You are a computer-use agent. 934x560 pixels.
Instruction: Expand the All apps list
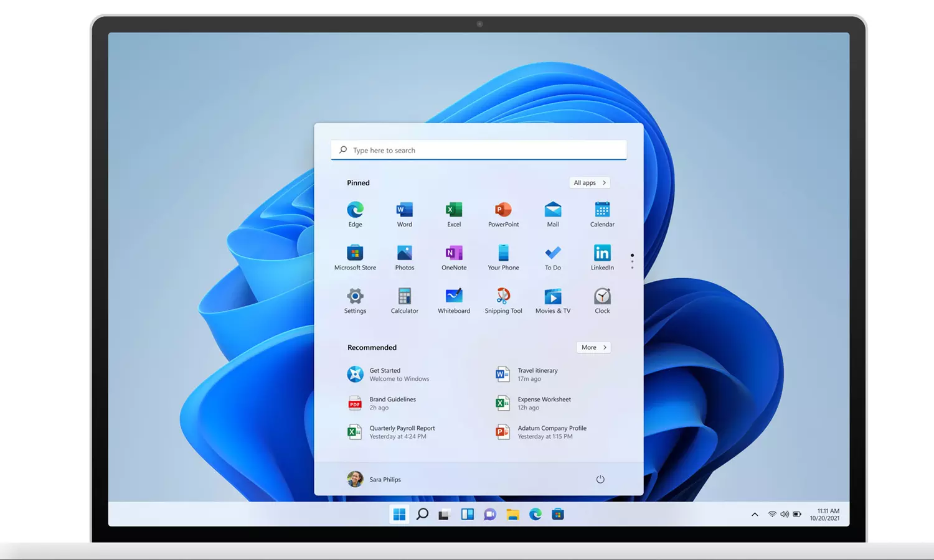[x=589, y=183]
